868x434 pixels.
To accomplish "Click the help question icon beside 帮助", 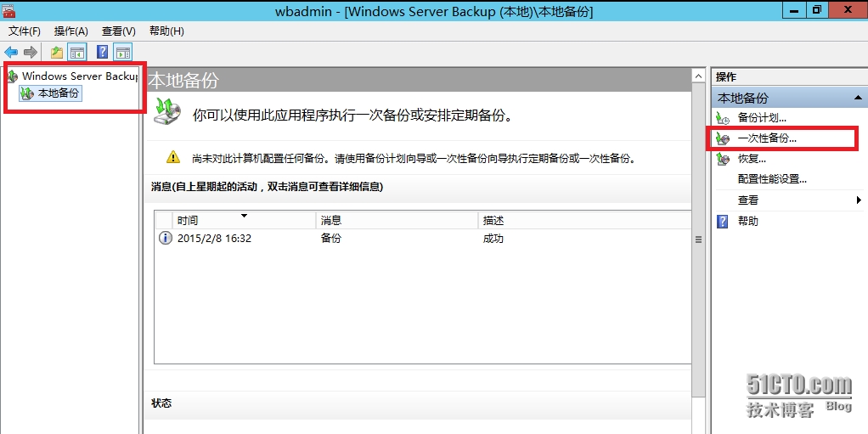I will point(723,222).
